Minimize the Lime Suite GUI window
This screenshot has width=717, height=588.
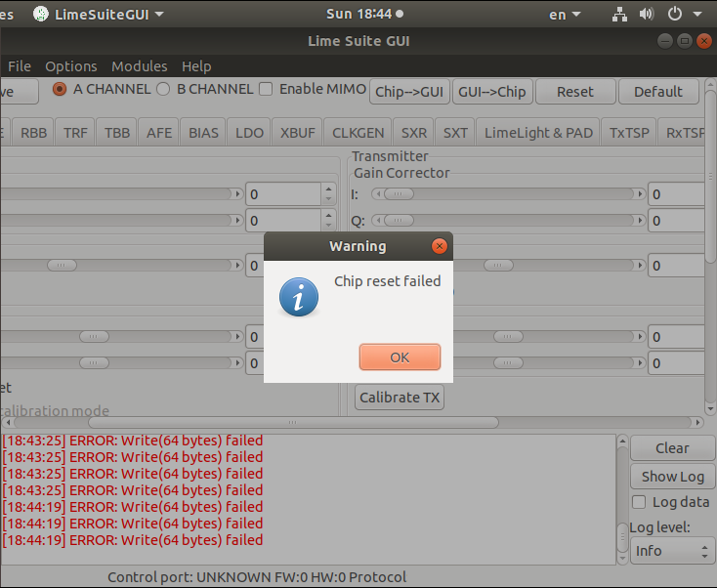[665, 41]
